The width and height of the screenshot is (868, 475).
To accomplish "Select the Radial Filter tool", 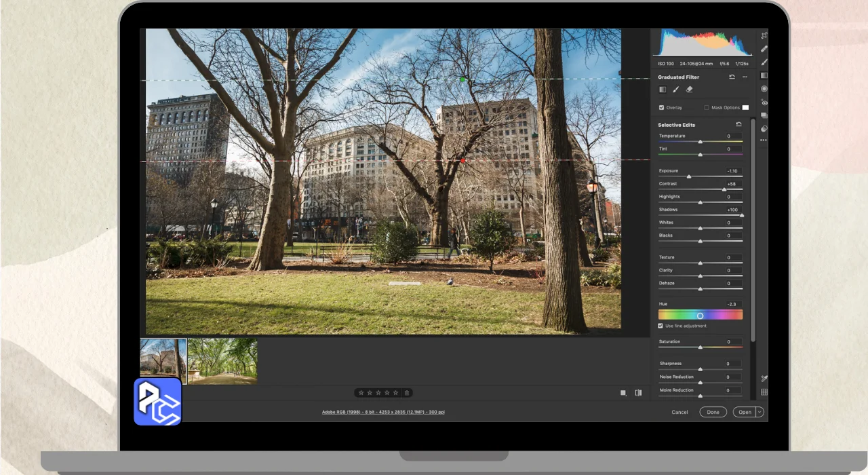I will [764, 89].
